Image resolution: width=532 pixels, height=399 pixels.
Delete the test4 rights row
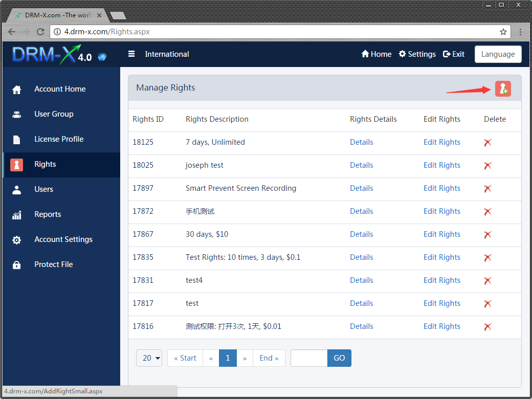click(x=487, y=281)
